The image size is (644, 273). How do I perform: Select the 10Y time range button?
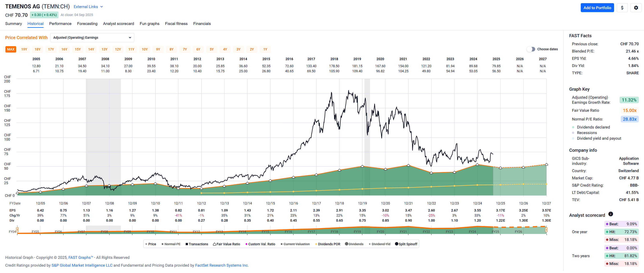(x=145, y=49)
